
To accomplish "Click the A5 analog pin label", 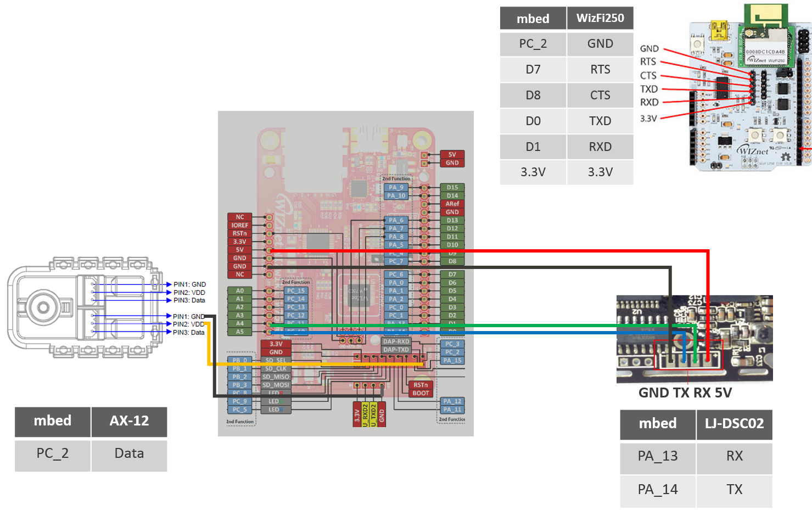I will click(x=240, y=332).
